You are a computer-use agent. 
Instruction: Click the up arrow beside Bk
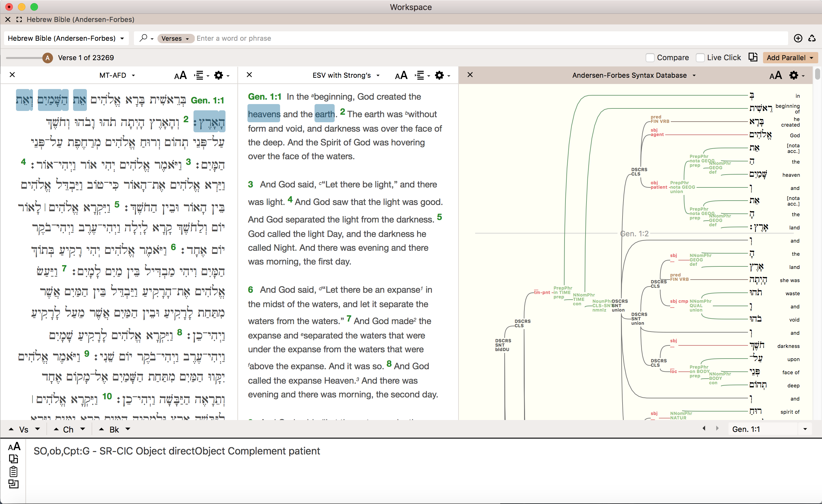pos(101,429)
